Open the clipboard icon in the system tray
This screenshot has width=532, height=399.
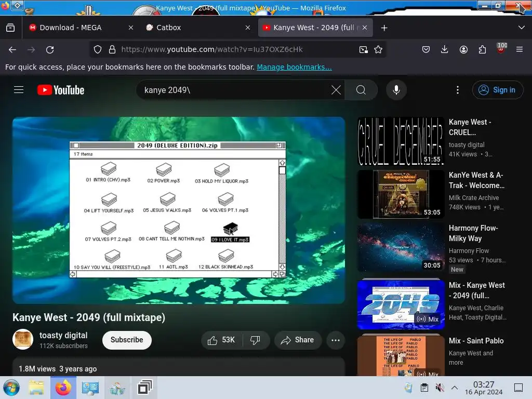pyautogui.click(x=424, y=388)
